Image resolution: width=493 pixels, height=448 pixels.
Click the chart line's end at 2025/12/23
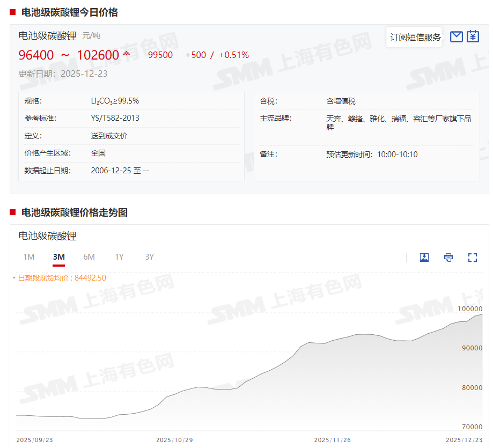(x=482, y=314)
